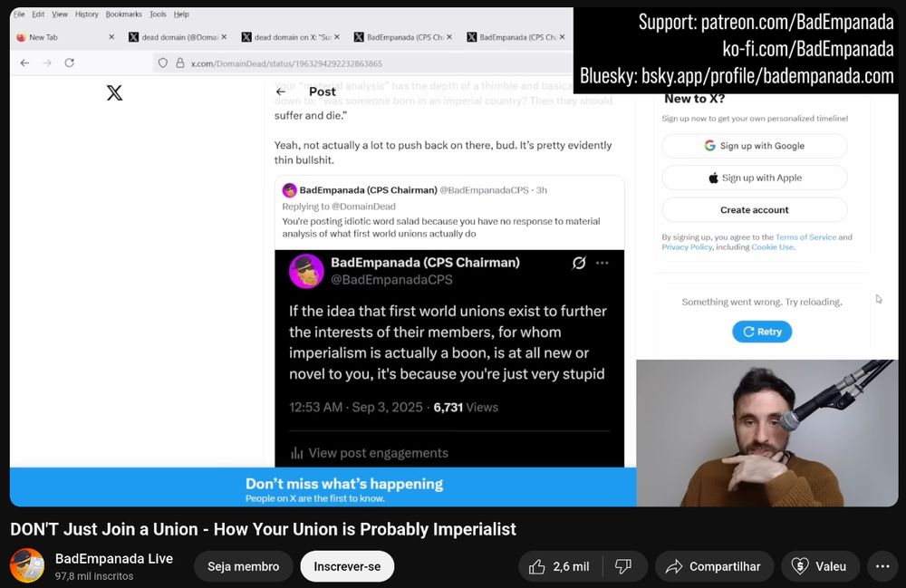The width and height of the screenshot is (906, 588).
Task: Click the back arrow next to Post
Action: click(x=280, y=92)
